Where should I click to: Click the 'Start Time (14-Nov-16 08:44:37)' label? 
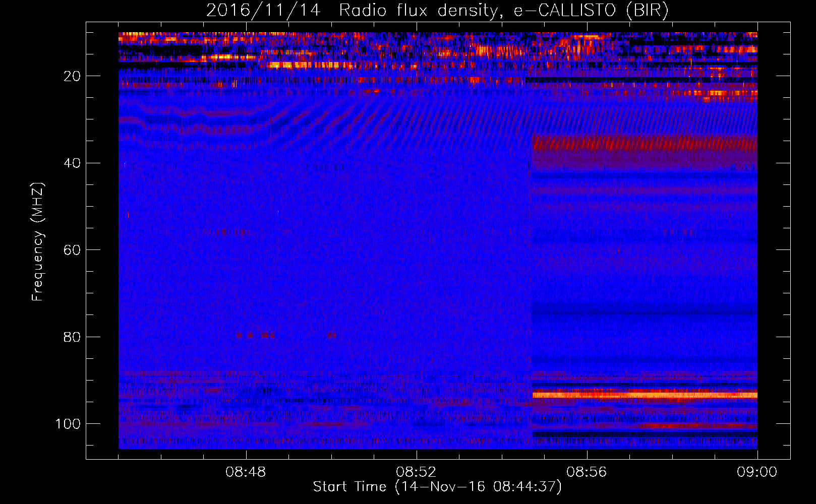(437, 487)
